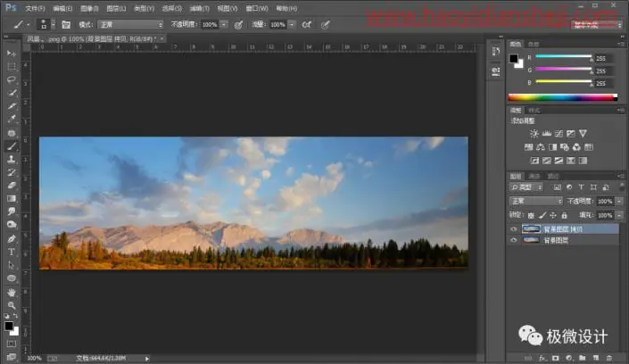Screen dimensions: 629x364
Task: Select the 背景图层 拷贝 layer thumbnail
Action: click(531, 229)
